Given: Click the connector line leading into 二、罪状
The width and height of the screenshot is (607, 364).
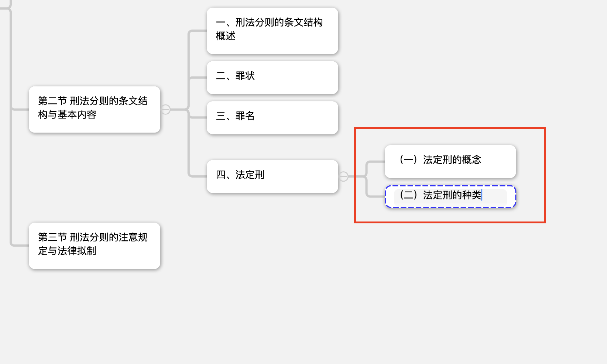Looking at the screenshot, I should coord(198,78).
